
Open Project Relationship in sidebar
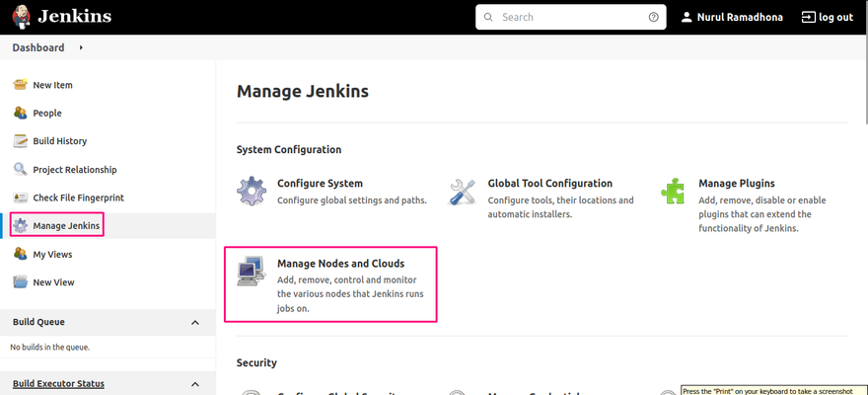click(x=75, y=170)
